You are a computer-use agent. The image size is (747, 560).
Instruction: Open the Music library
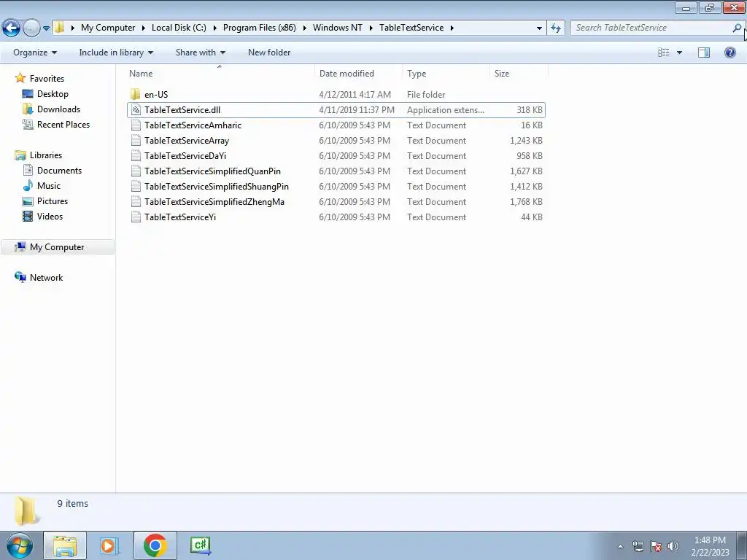pos(49,186)
